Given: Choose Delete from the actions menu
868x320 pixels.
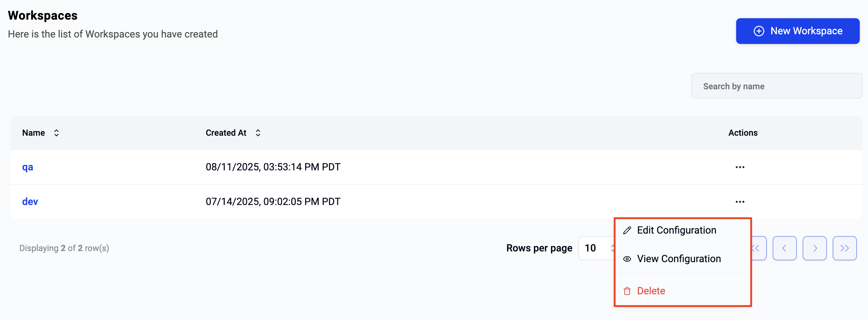Looking at the screenshot, I should (x=651, y=291).
